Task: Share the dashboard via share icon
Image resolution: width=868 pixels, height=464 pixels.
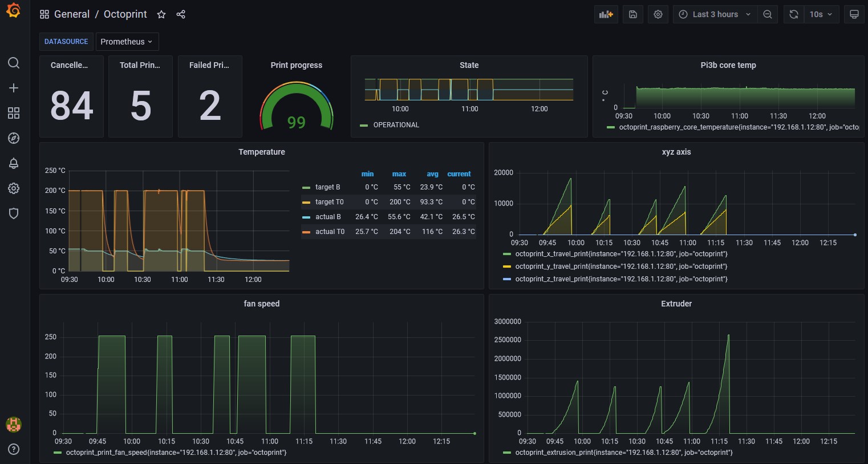Action: tap(181, 14)
